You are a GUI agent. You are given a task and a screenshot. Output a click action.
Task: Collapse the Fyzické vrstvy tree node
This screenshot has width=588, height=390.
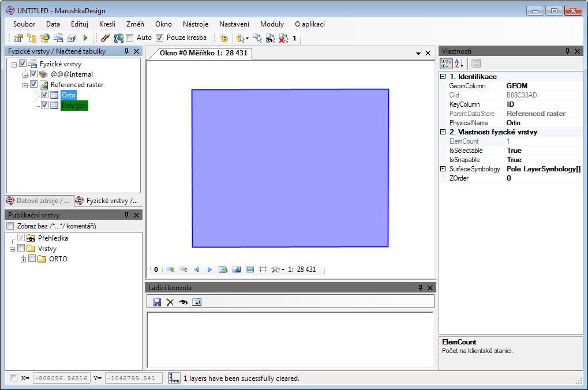click(14, 65)
